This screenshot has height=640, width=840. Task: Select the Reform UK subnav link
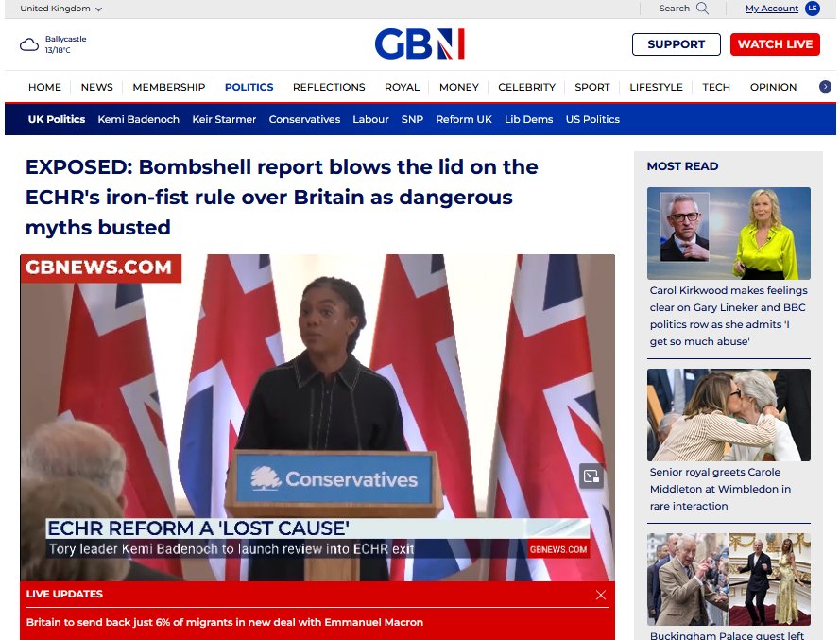(463, 119)
